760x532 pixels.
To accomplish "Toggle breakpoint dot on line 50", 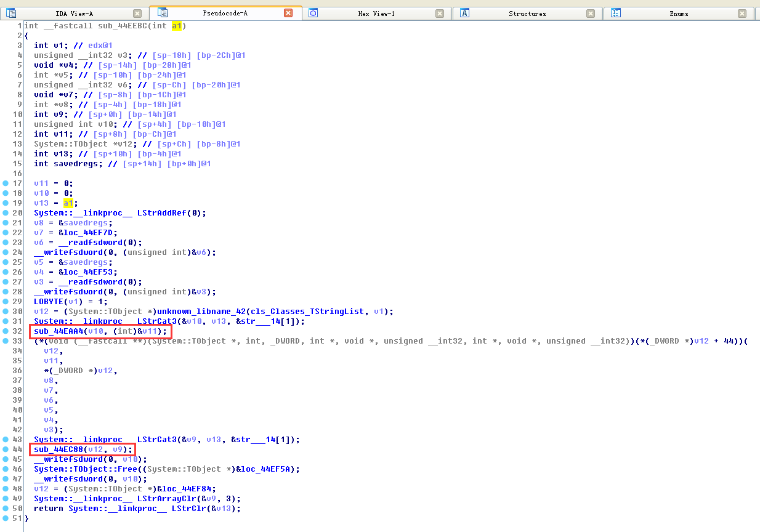I will pos(6,509).
